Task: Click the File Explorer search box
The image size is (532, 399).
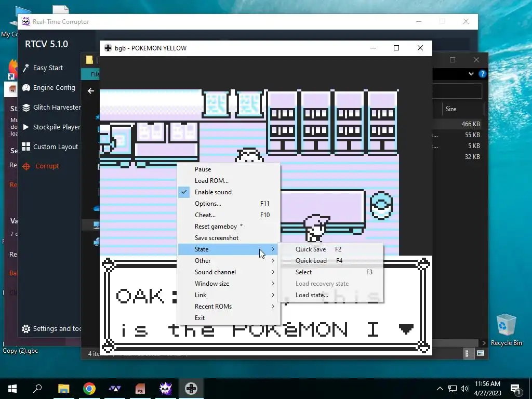Action: 457,90
